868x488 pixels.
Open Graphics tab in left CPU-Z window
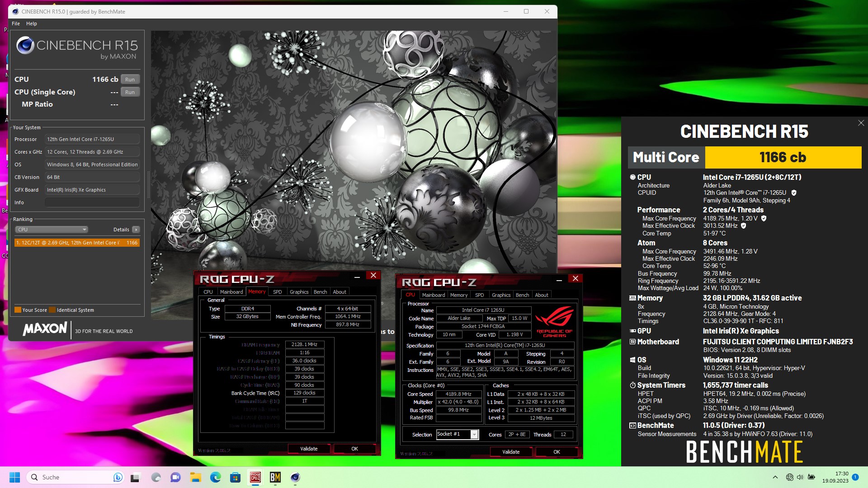pos(299,292)
